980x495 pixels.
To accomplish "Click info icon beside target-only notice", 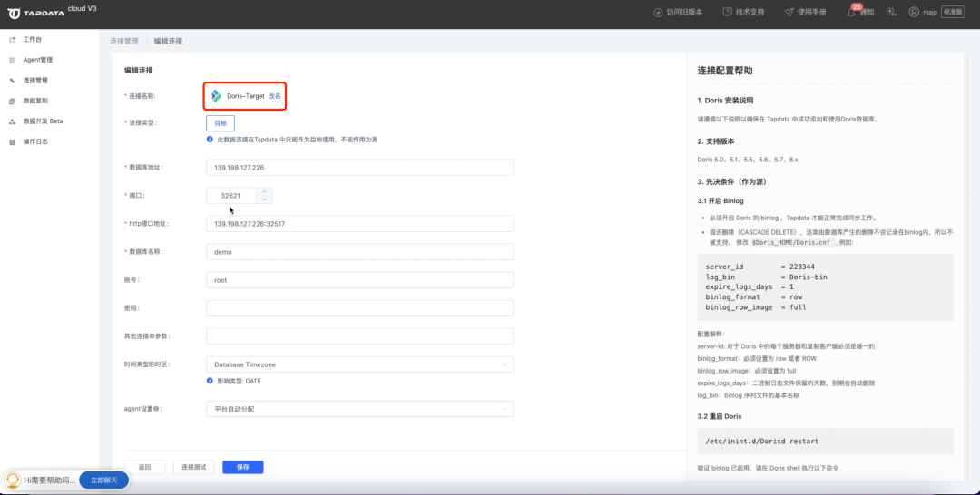I will (x=210, y=140).
